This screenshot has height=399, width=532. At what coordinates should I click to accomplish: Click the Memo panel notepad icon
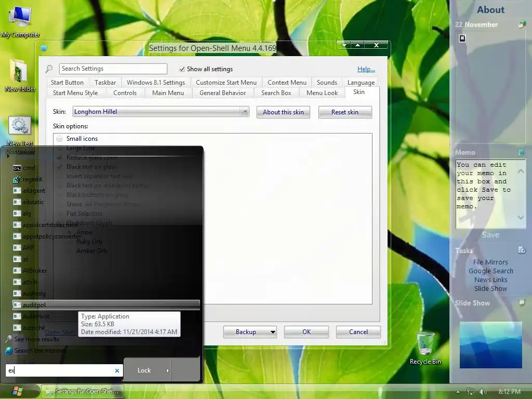pos(522,152)
